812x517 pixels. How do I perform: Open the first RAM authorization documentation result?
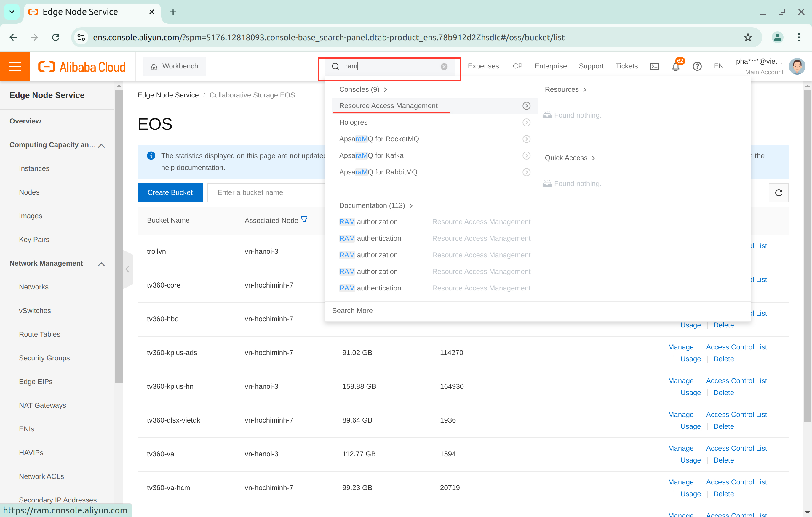pos(368,222)
